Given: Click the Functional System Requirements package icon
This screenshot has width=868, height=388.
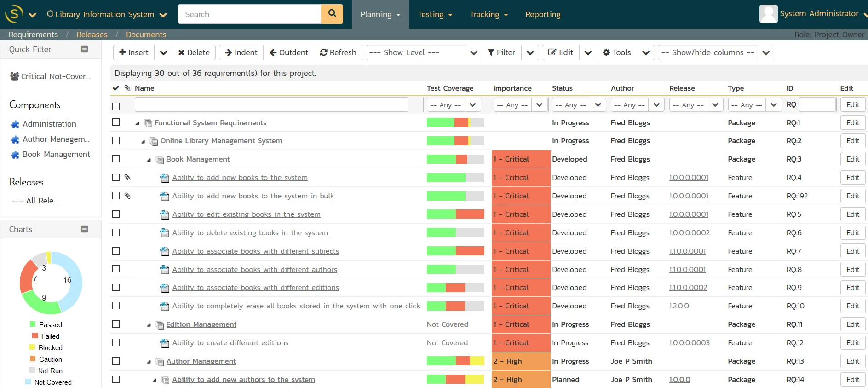Looking at the screenshot, I should point(148,123).
